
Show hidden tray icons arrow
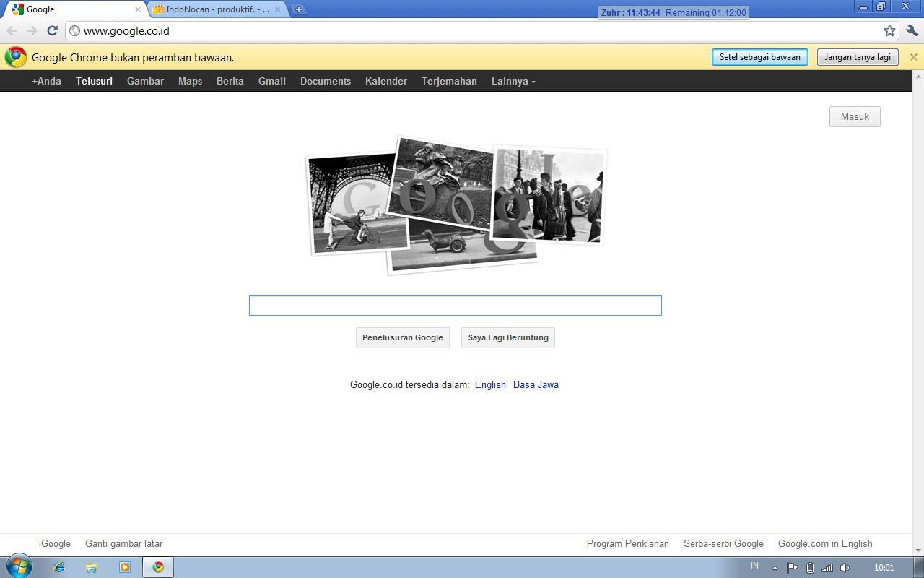coord(775,568)
